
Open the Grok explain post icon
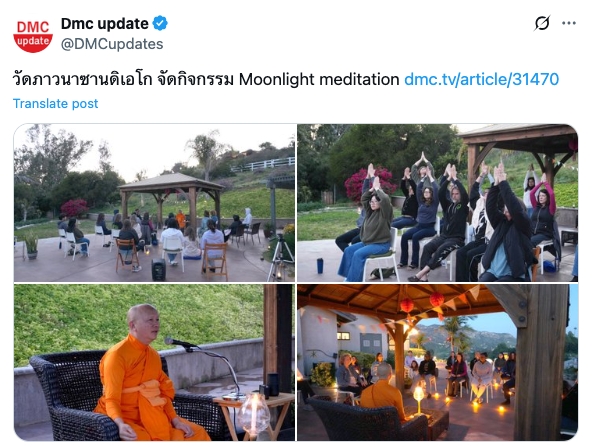click(x=542, y=23)
